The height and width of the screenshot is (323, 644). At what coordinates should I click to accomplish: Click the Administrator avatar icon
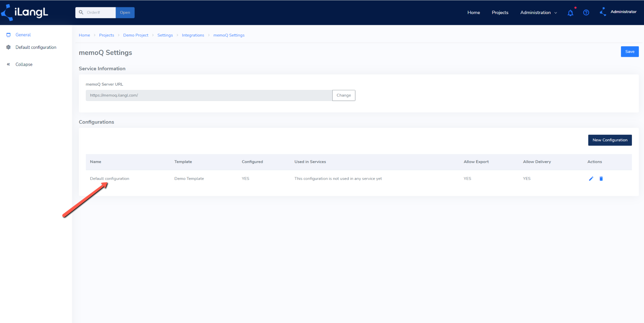coord(603,12)
